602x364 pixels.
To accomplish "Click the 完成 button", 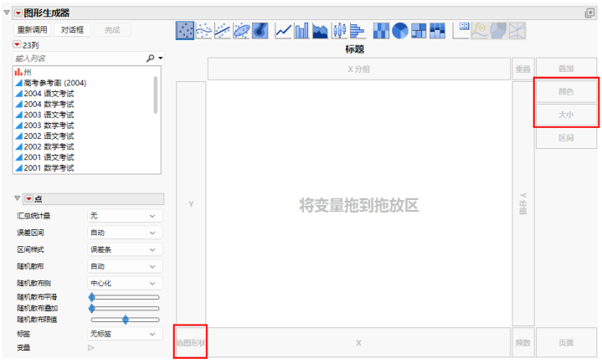I will click(x=112, y=30).
